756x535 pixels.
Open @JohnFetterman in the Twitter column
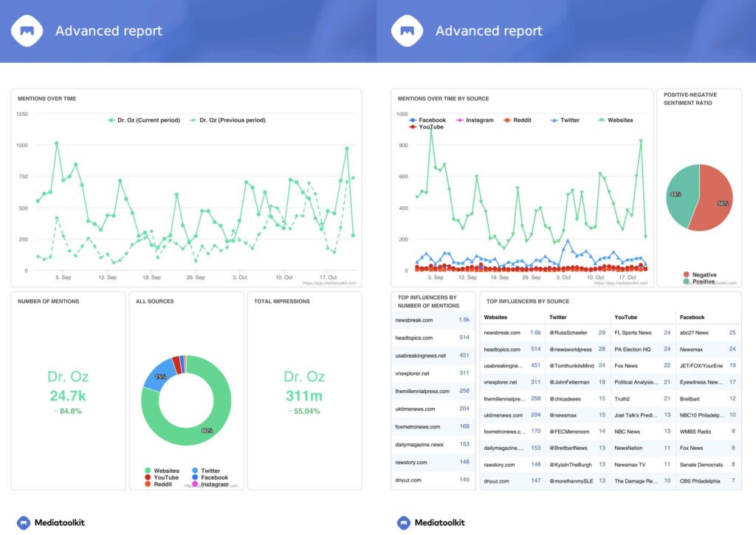pyautogui.click(x=573, y=382)
